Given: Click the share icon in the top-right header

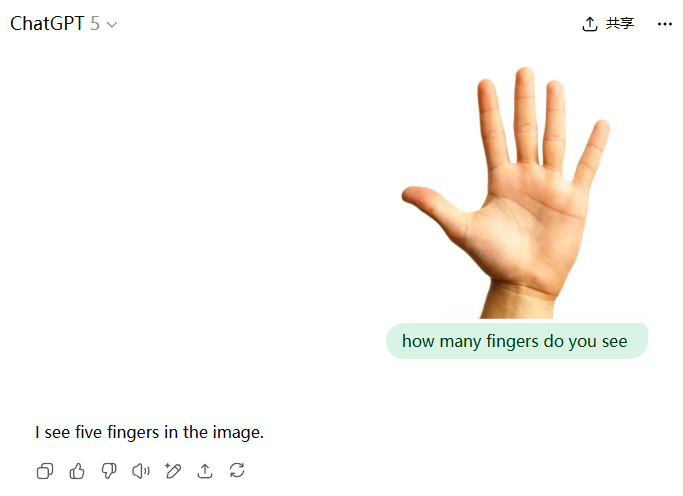Looking at the screenshot, I should click(590, 24).
